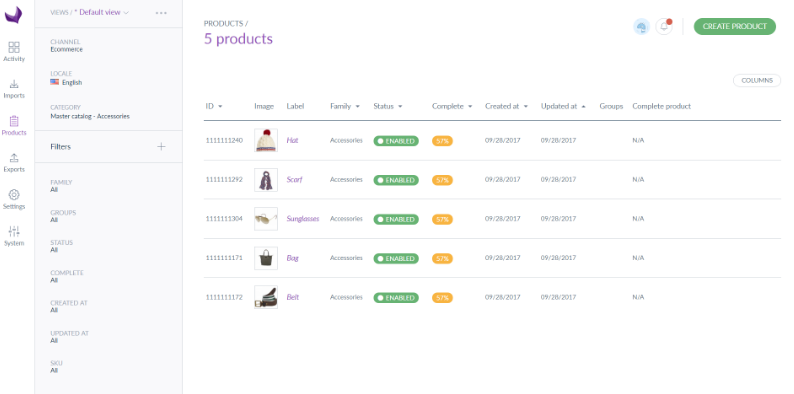Open the Sunglasses product link
The height and width of the screenshot is (394, 794).
[x=303, y=219]
